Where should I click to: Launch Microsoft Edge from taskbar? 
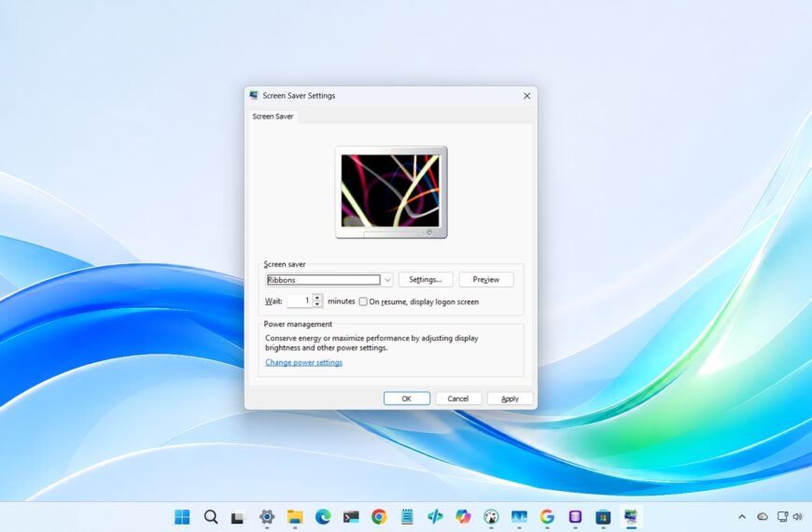pos(323,516)
